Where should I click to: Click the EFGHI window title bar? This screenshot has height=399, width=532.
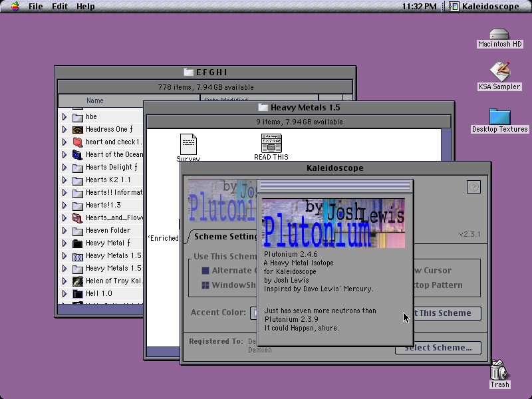coord(205,72)
